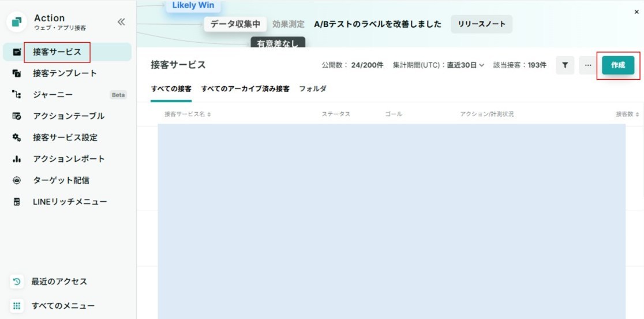
Task: Open the three-dot more options menu
Action: 588,65
